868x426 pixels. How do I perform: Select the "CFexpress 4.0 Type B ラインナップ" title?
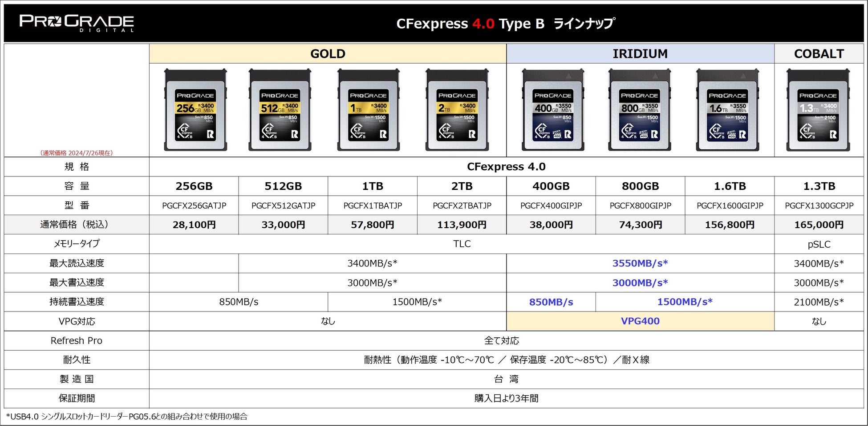[506, 23]
